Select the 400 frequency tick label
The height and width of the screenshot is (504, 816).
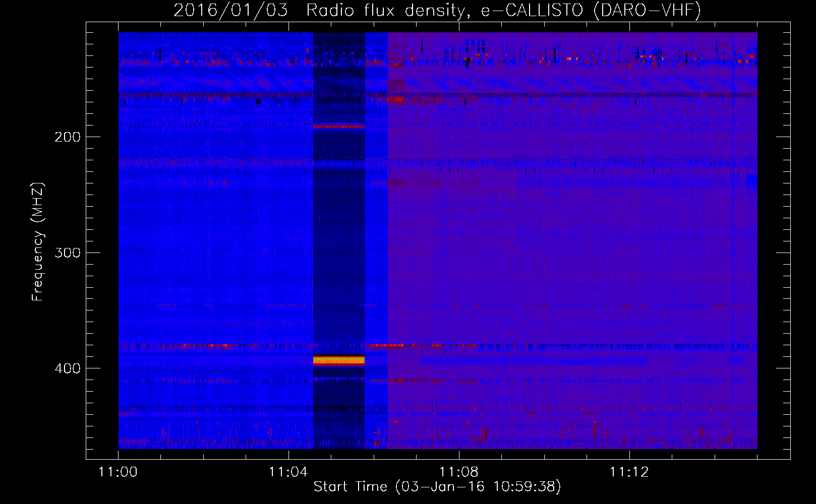(68, 368)
